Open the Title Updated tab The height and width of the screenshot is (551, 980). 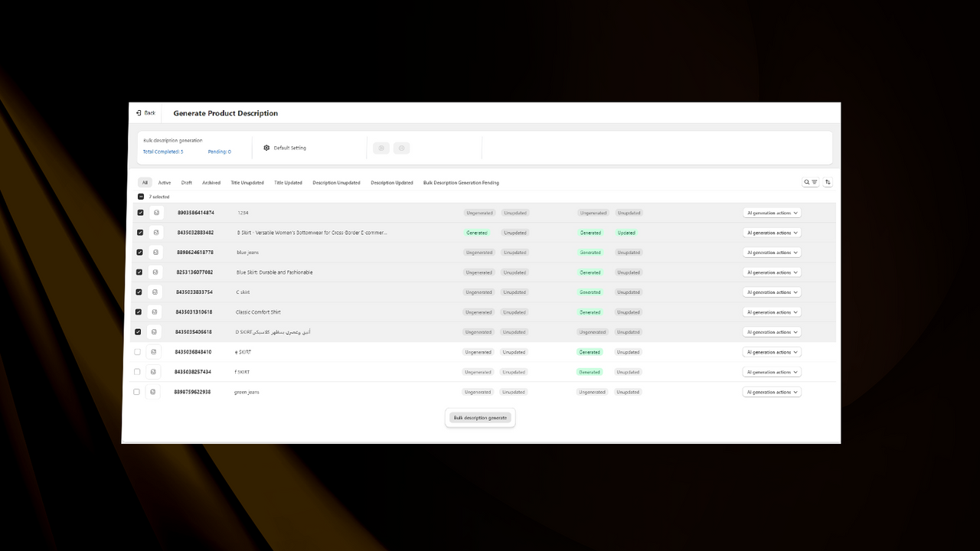tap(289, 183)
